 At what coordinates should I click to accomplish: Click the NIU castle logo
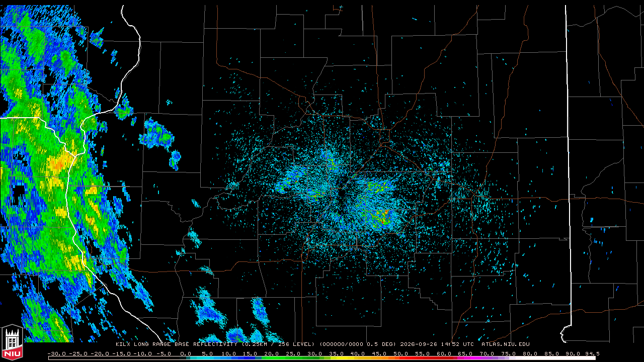(12, 343)
